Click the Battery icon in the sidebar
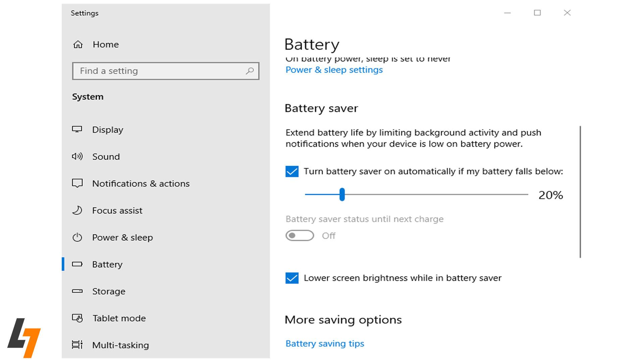Image resolution: width=644 pixels, height=362 pixels. (x=77, y=264)
